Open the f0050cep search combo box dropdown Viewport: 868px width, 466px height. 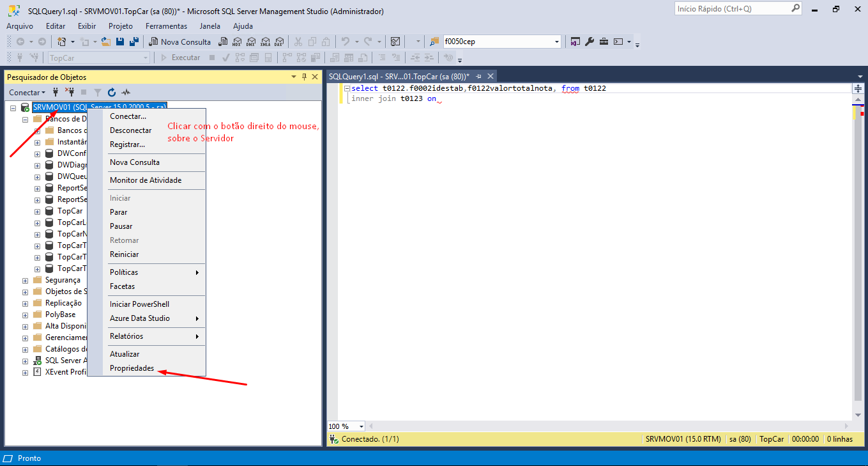(x=557, y=42)
